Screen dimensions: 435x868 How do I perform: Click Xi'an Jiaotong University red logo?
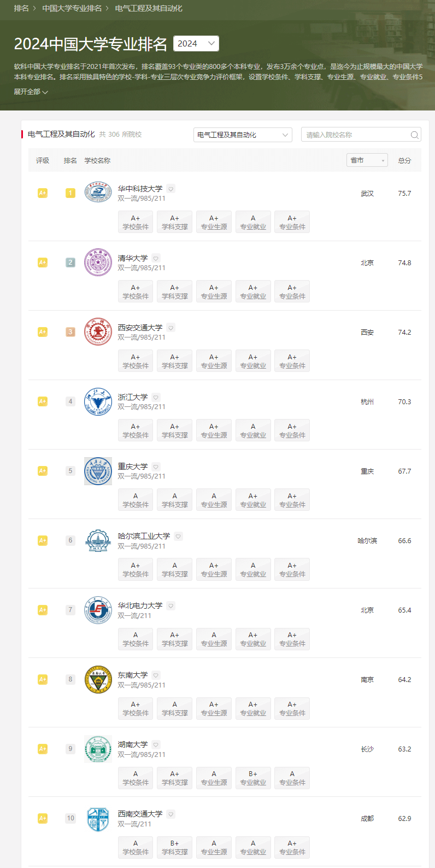(x=98, y=331)
